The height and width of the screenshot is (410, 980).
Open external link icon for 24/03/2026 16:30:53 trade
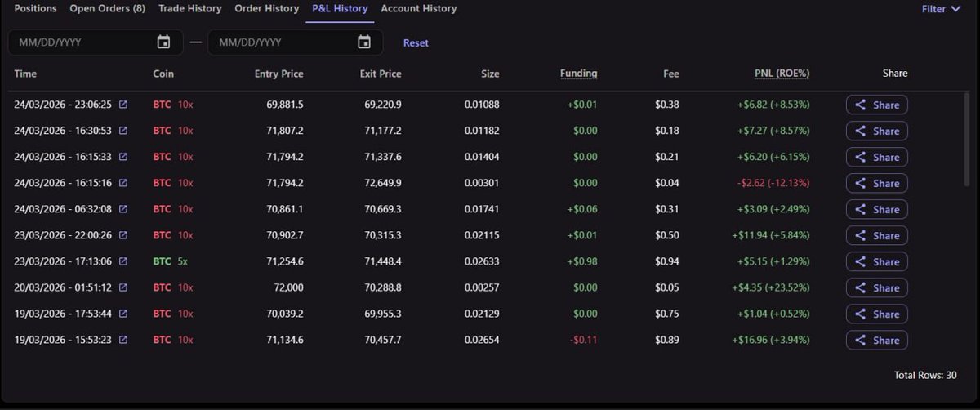click(123, 131)
